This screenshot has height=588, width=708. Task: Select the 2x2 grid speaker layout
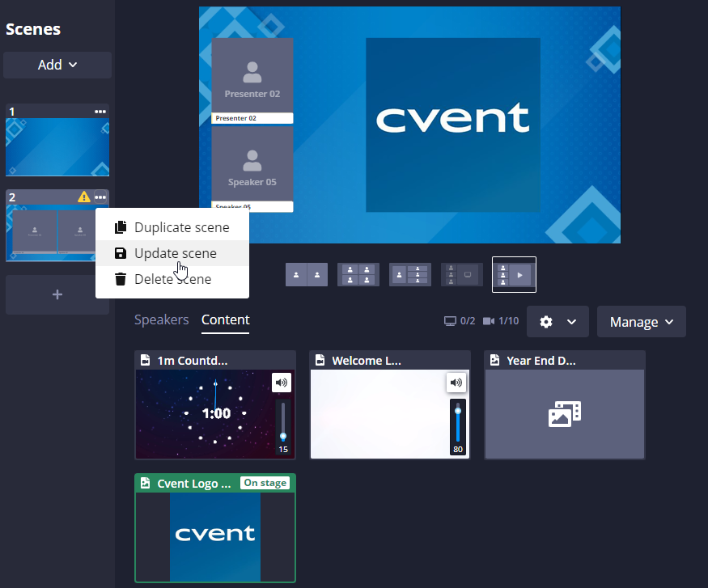point(358,274)
